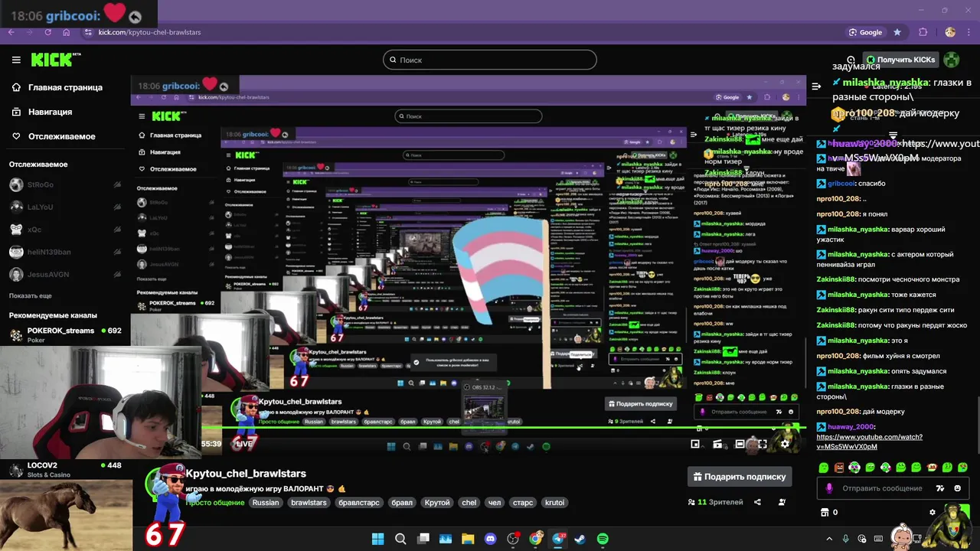Open the emoji picker in chat input
Image resolution: width=980 pixels, height=551 pixels.
coord(958,488)
